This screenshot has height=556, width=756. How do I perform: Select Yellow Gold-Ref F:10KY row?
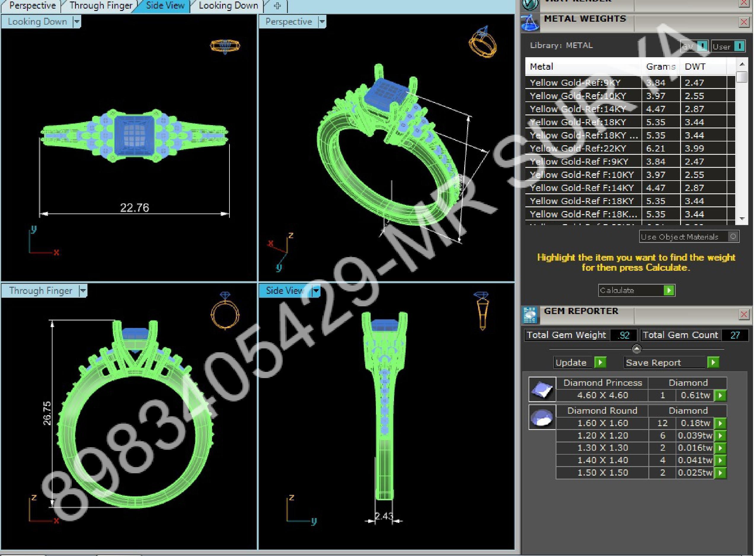coord(630,175)
